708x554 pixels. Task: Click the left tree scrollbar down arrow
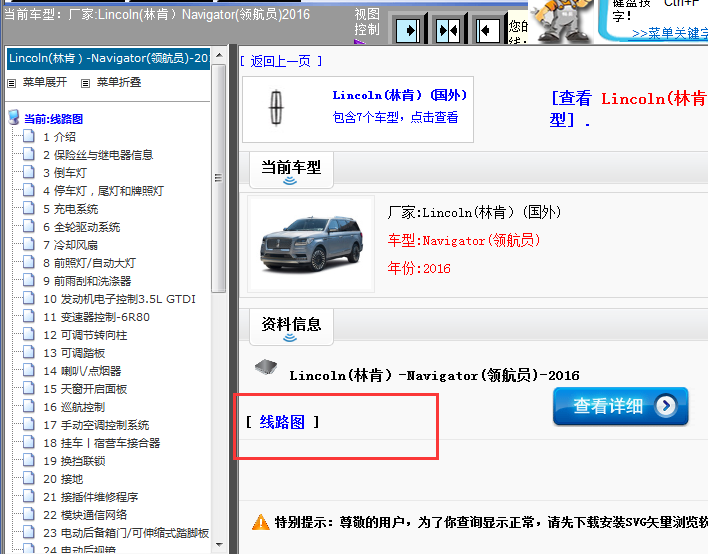click(x=219, y=545)
